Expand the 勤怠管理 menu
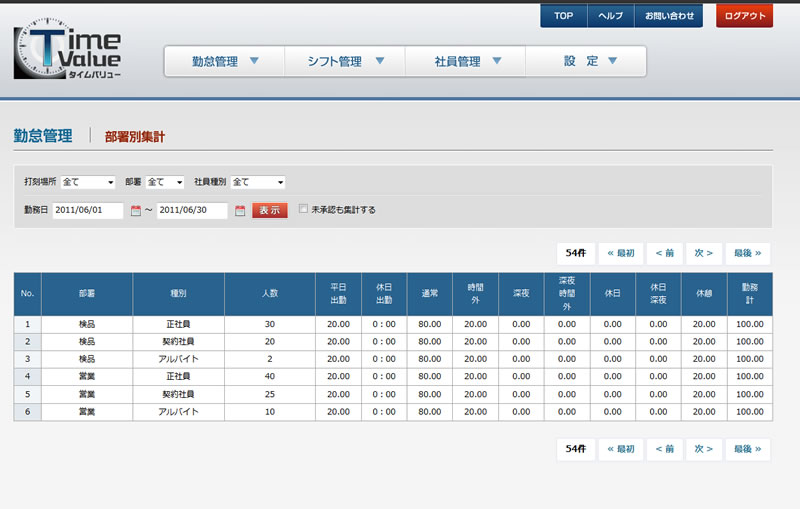 tap(224, 61)
